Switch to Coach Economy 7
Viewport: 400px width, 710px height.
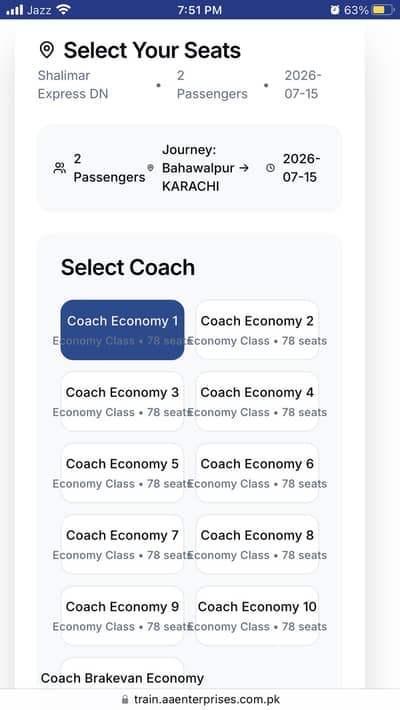pos(122,544)
